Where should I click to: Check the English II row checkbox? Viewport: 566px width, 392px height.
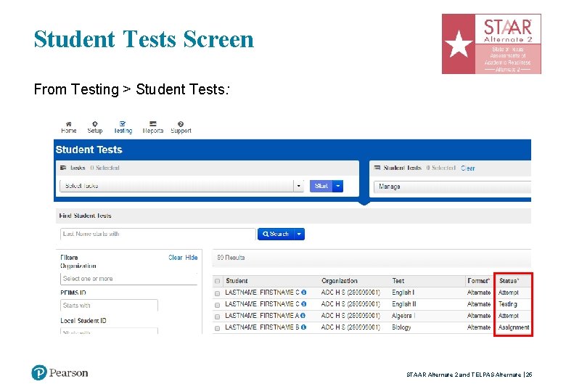click(x=217, y=305)
